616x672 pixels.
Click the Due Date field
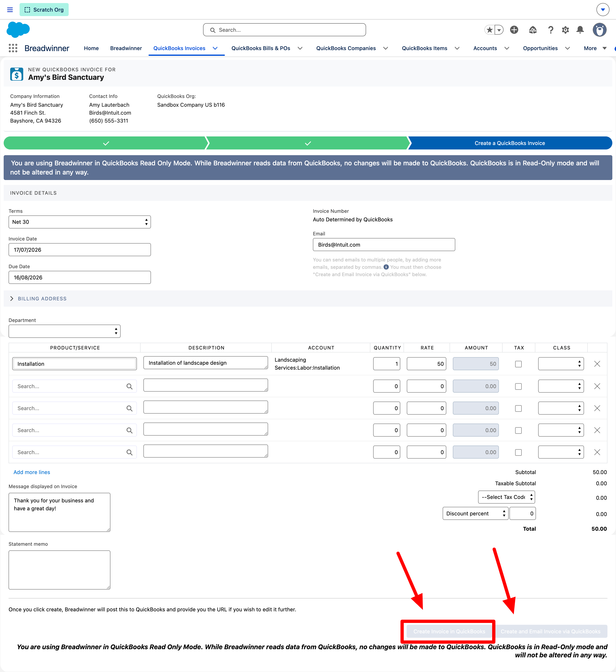[80, 277]
